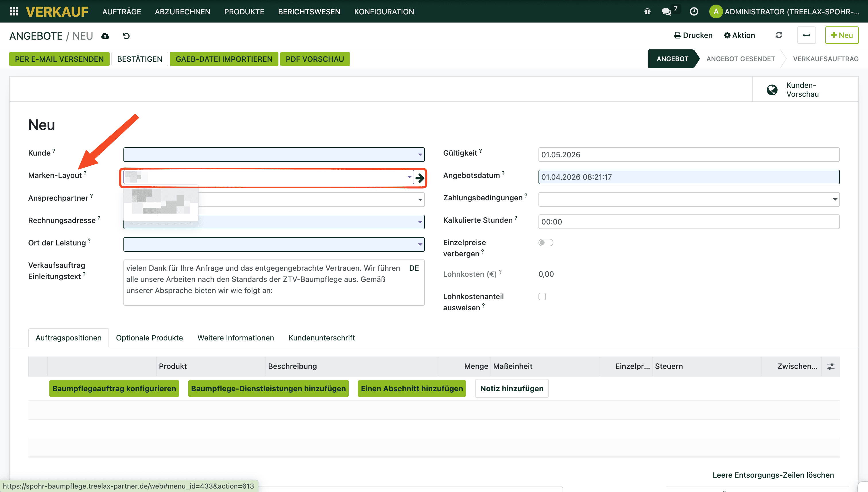868x492 pixels.
Task: Click the Gültigkeit date field
Action: [688, 155]
